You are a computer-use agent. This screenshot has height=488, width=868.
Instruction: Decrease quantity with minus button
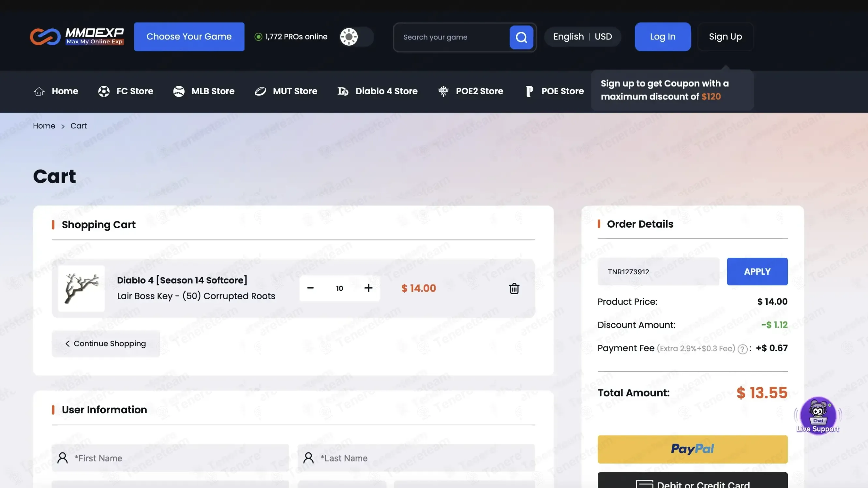coord(310,288)
